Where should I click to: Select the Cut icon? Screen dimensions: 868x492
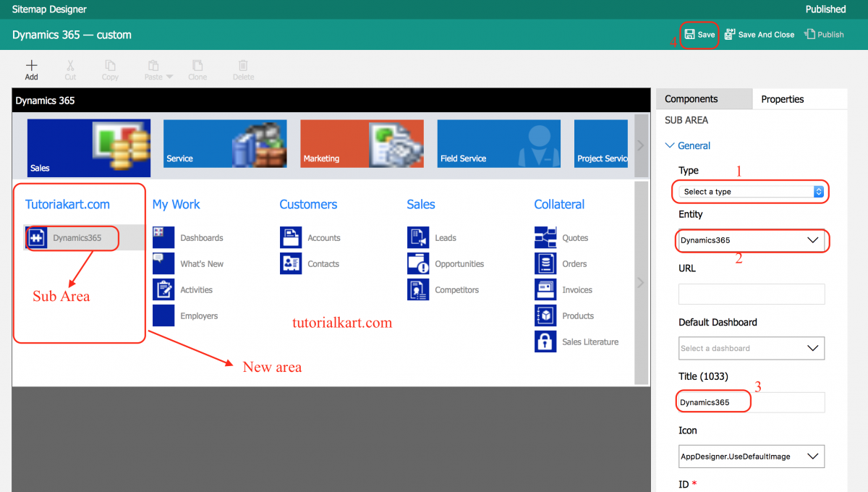(x=70, y=69)
